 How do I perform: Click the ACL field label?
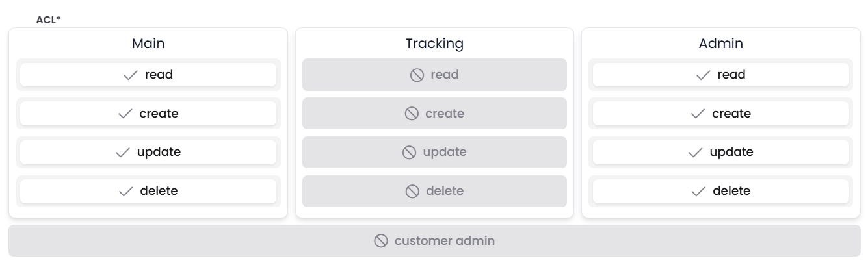[48, 20]
